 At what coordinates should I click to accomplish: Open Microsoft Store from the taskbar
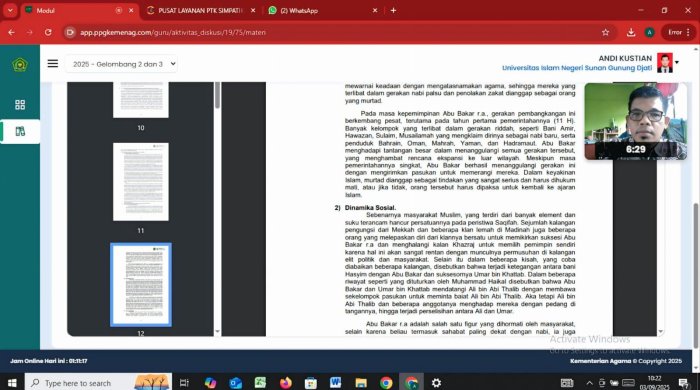coord(311,383)
